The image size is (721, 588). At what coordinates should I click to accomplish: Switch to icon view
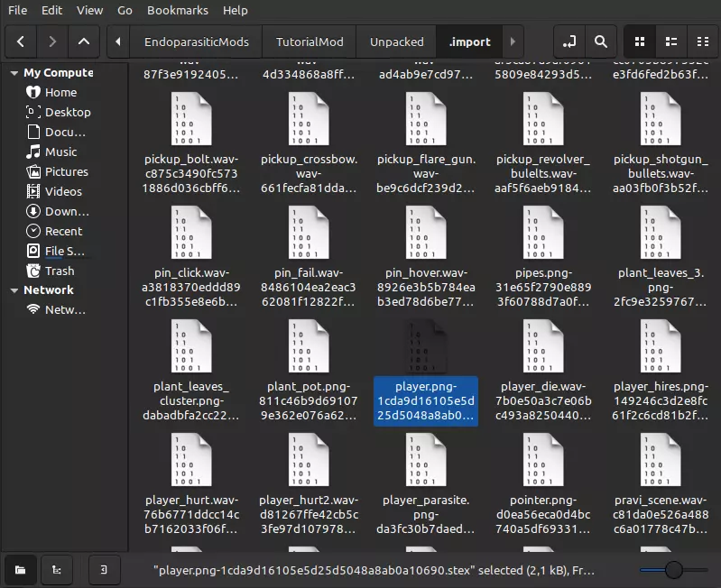[x=640, y=41]
